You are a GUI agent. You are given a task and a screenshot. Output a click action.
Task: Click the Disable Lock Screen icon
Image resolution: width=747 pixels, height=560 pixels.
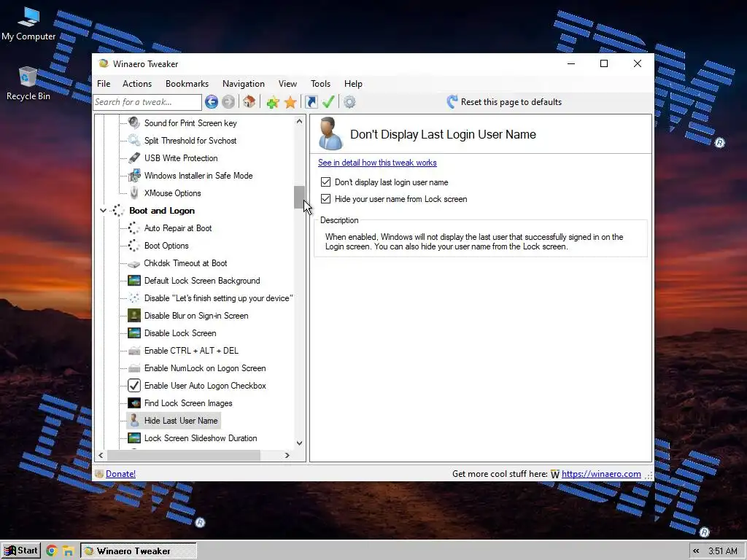click(x=134, y=333)
